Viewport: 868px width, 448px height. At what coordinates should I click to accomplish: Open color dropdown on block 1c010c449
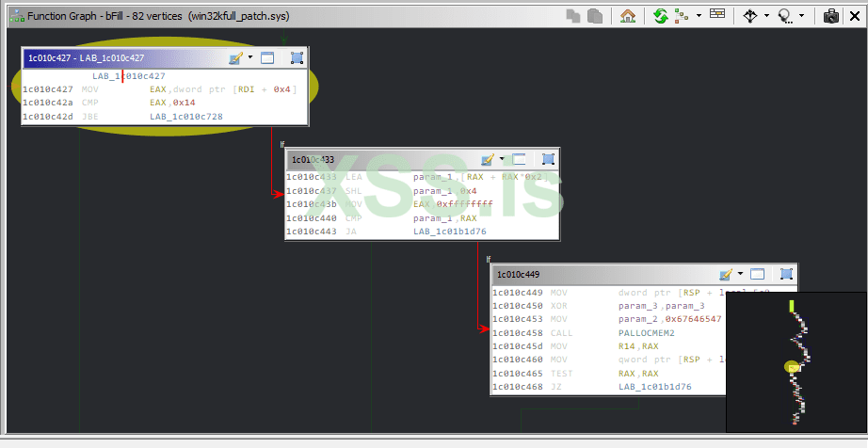[740, 274]
